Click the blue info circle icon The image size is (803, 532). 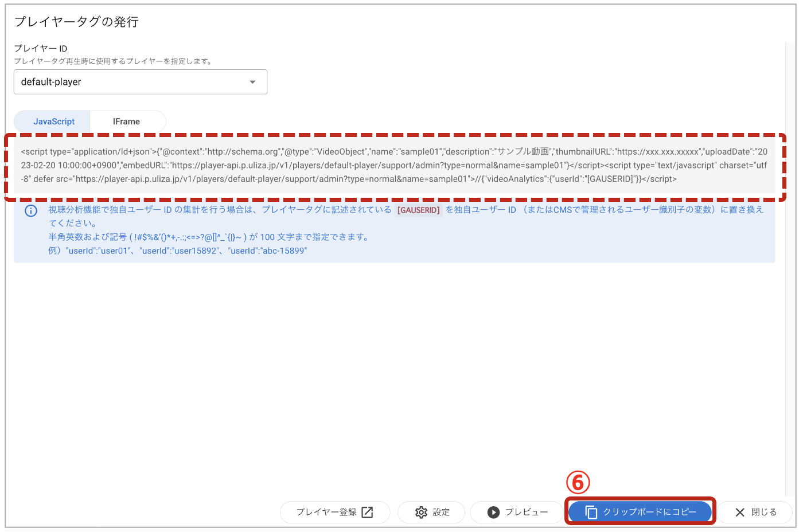point(31,211)
